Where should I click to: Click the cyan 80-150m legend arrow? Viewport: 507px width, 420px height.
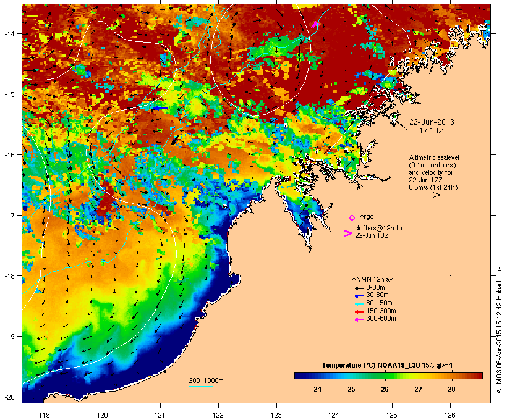tap(359, 304)
